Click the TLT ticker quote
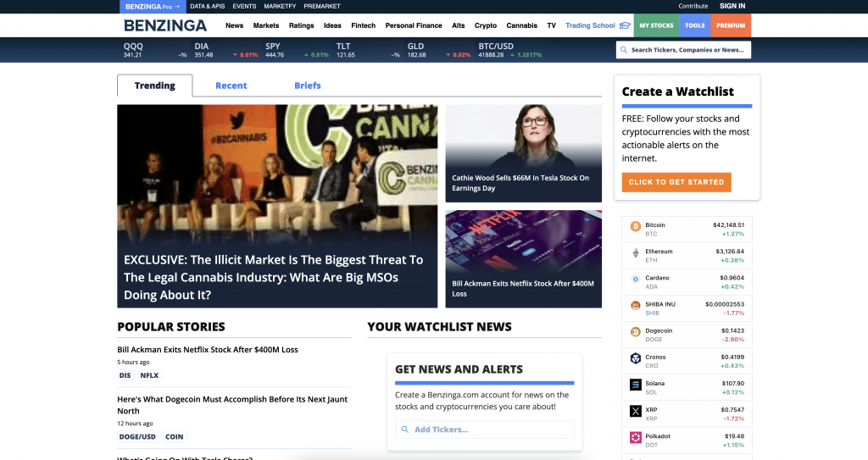 [x=368, y=50]
